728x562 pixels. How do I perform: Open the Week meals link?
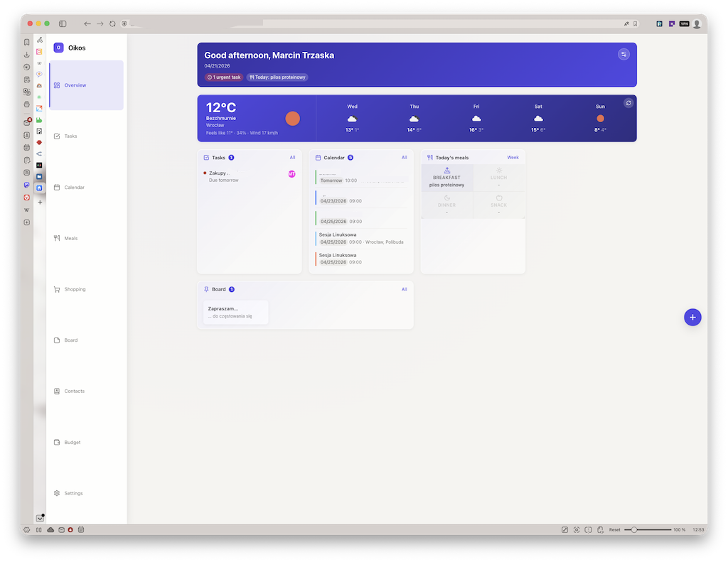point(513,157)
